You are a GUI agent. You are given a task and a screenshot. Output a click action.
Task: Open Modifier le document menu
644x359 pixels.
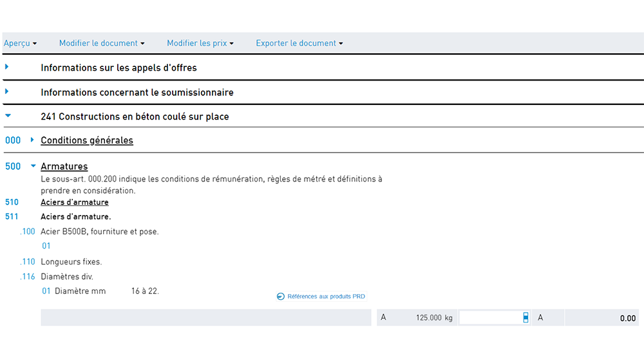click(x=102, y=43)
